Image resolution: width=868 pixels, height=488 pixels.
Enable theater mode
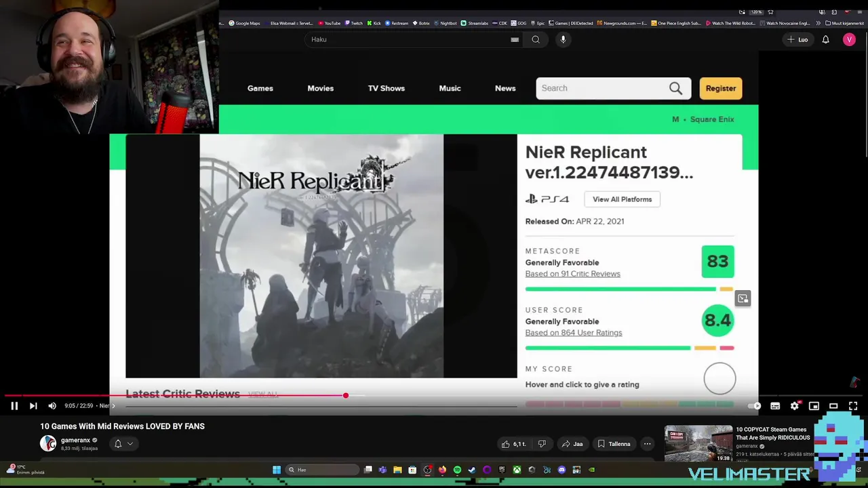833,406
